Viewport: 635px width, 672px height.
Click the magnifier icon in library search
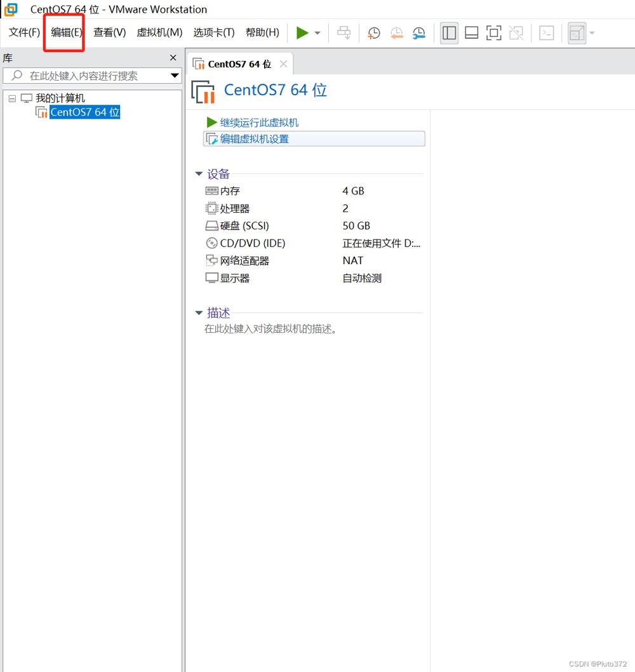[17, 76]
